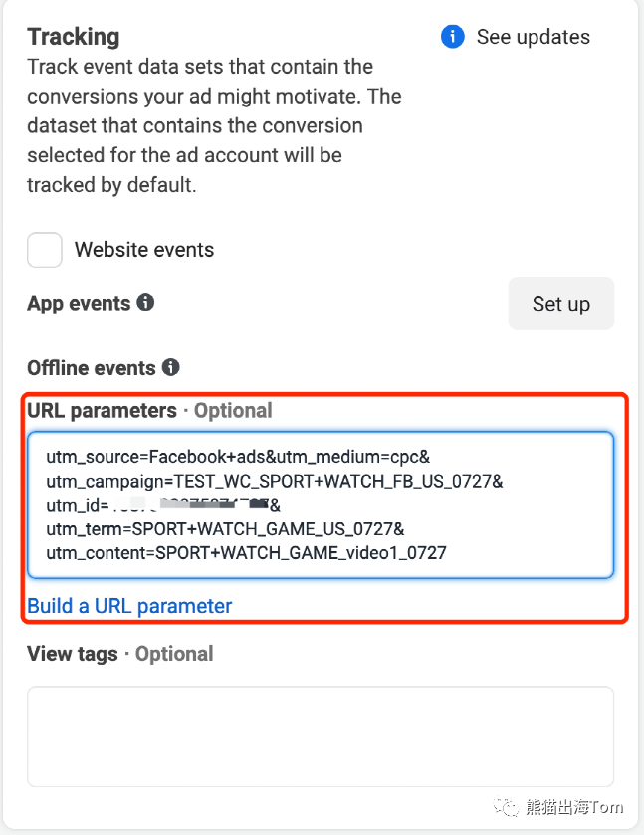Enable the Website events checkbox
Screen dimensions: 644x835
(x=45, y=250)
